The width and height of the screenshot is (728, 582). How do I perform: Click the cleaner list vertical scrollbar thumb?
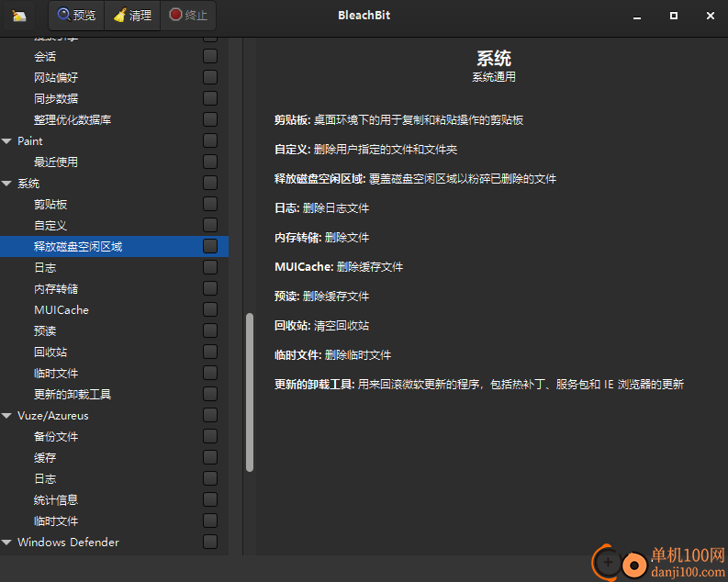coord(250,392)
